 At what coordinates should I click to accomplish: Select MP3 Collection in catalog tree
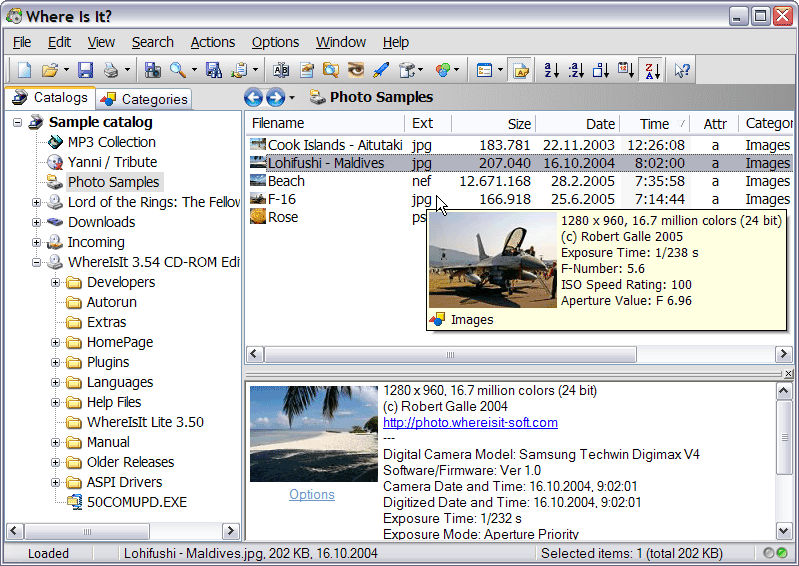point(111,142)
